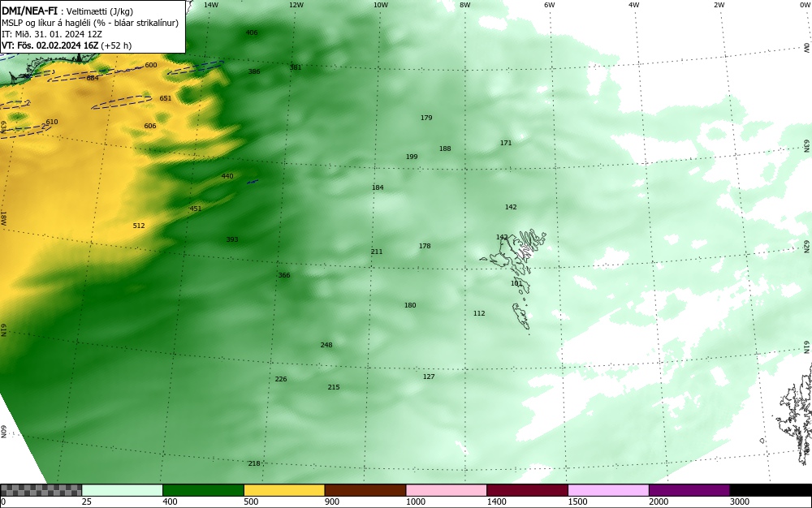Click the purple 2000–3000 legend swatch
The width and height of the screenshot is (812, 508).
point(689,490)
